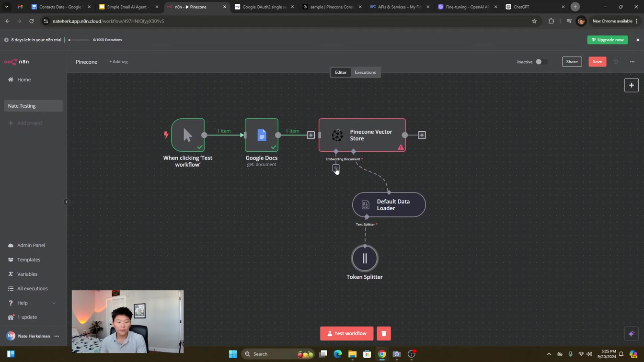644x362 pixels.
Task: Open All executions in sidebar
Action: point(32,288)
